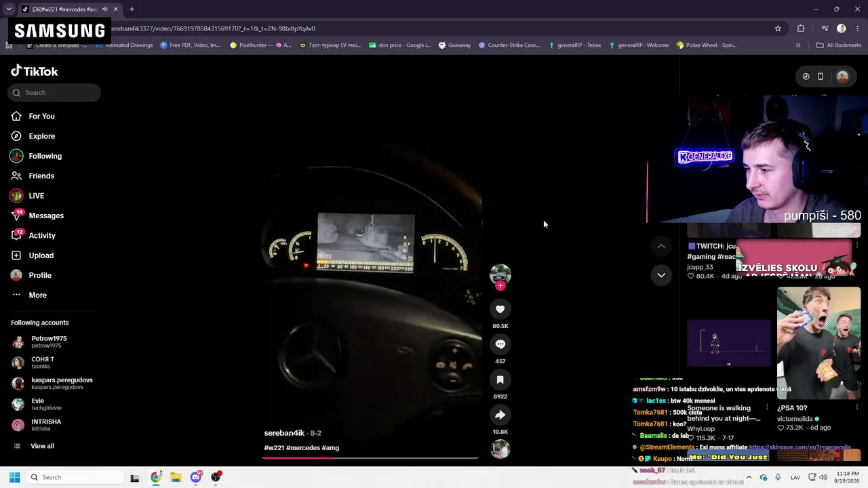Open the Counter-Strike Case bookmark
The width and height of the screenshot is (868, 488).
click(509, 45)
